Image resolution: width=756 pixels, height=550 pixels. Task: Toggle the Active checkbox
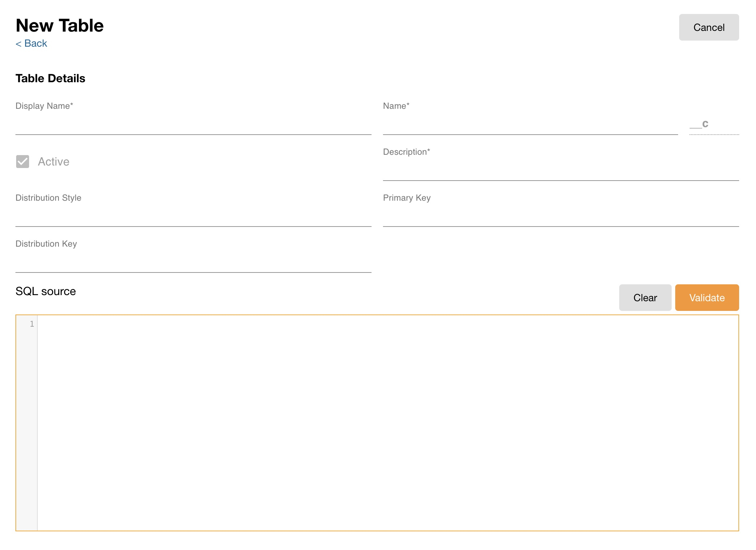pos(23,162)
